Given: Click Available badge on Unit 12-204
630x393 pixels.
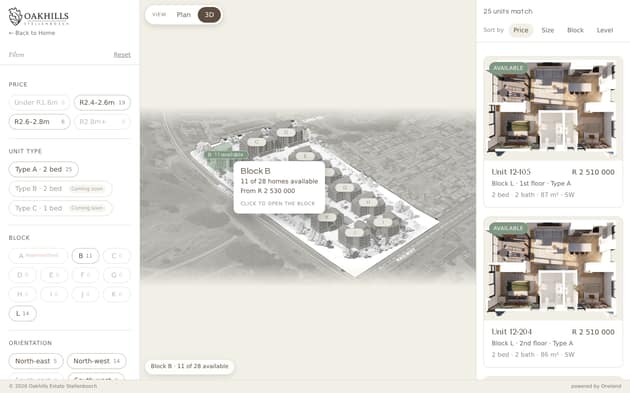Looking at the screenshot, I should pyautogui.click(x=508, y=228).
